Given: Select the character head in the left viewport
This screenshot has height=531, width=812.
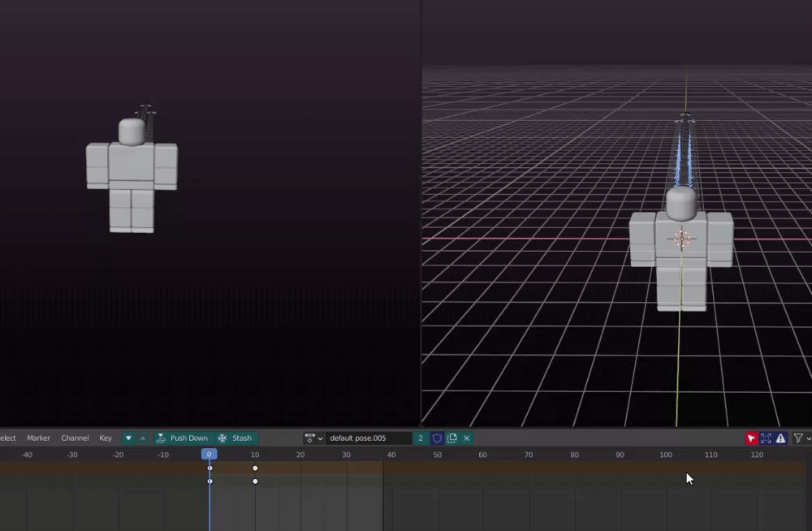Looking at the screenshot, I should click(x=132, y=132).
